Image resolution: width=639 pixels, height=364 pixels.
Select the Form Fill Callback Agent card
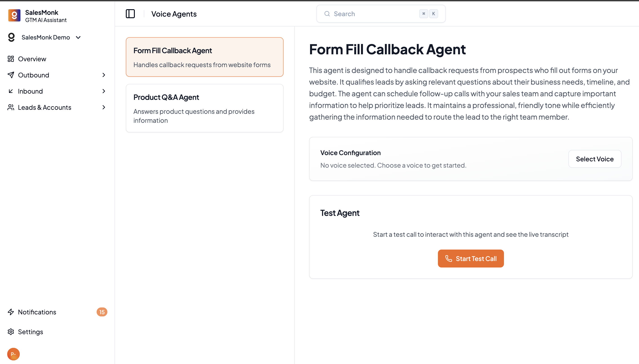point(204,57)
